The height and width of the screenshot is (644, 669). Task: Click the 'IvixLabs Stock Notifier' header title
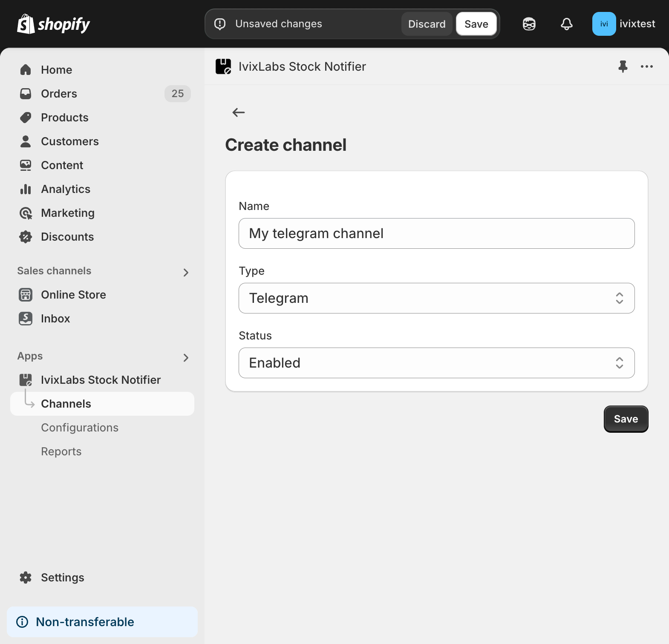302,66
